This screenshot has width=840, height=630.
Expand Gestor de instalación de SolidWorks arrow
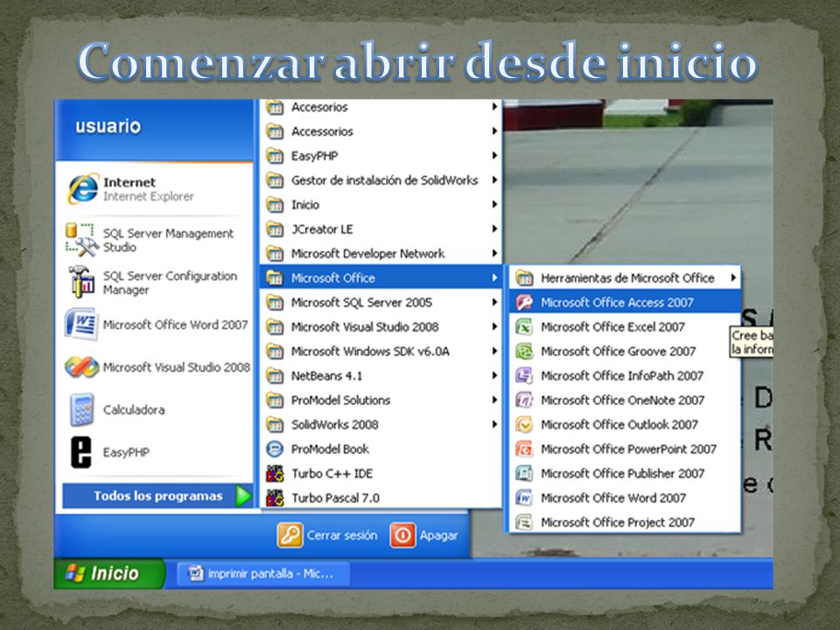click(x=494, y=180)
